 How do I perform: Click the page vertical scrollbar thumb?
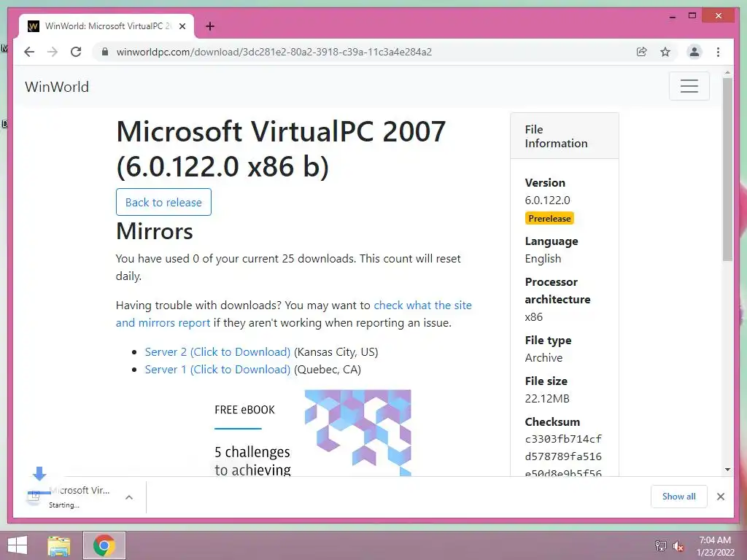[x=727, y=169]
